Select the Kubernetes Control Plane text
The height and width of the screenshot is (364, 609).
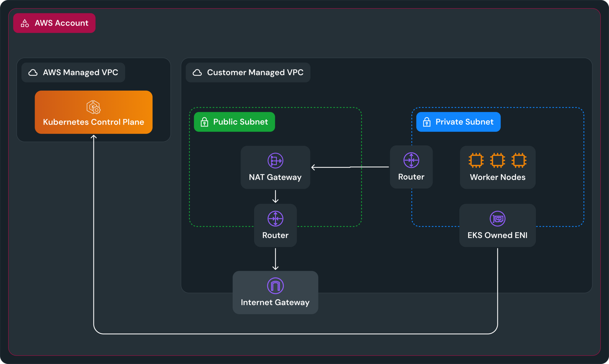pyautogui.click(x=94, y=122)
